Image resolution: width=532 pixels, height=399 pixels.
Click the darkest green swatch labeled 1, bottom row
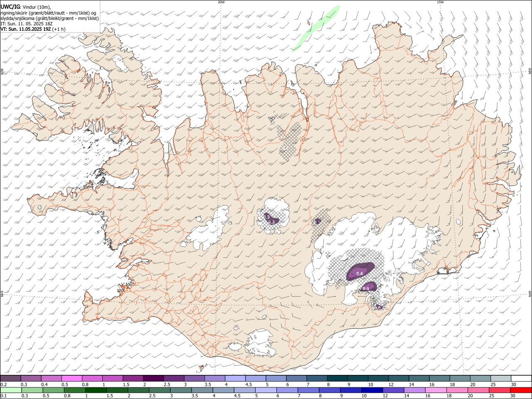(x=96, y=390)
